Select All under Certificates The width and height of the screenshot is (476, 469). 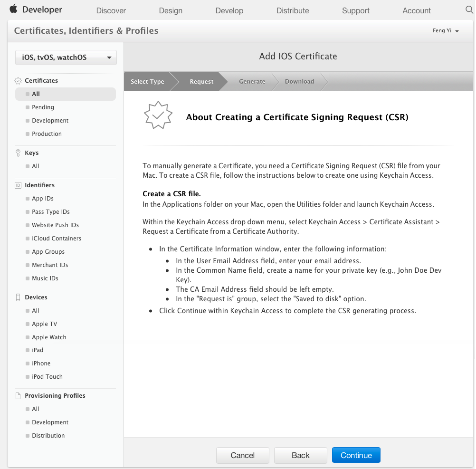click(66, 94)
